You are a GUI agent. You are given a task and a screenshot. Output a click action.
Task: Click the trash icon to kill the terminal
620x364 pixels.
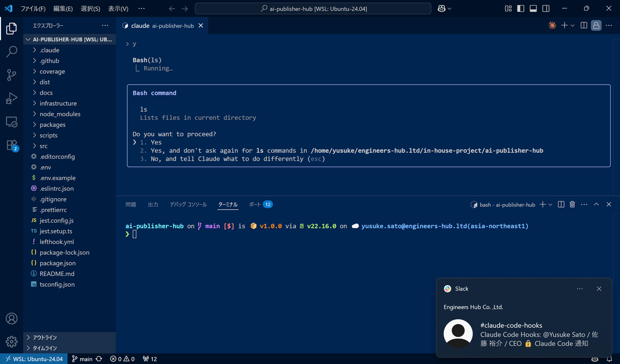[x=572, y=204]
